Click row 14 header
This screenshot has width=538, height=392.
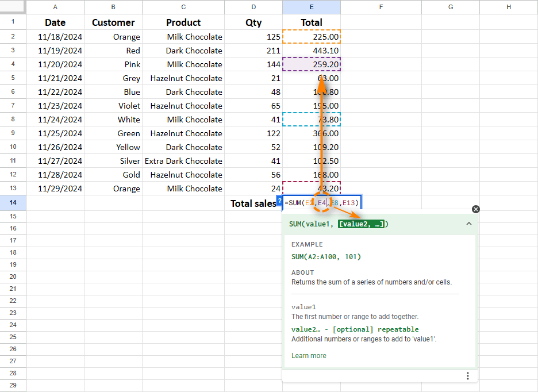pos(12,202)
